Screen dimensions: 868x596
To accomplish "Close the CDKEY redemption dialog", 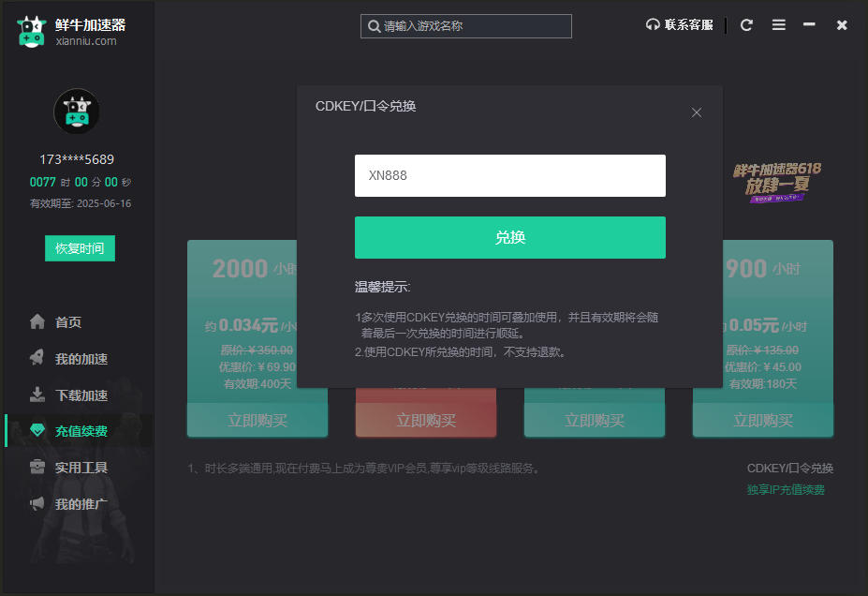I will click(x=697, y=112).
